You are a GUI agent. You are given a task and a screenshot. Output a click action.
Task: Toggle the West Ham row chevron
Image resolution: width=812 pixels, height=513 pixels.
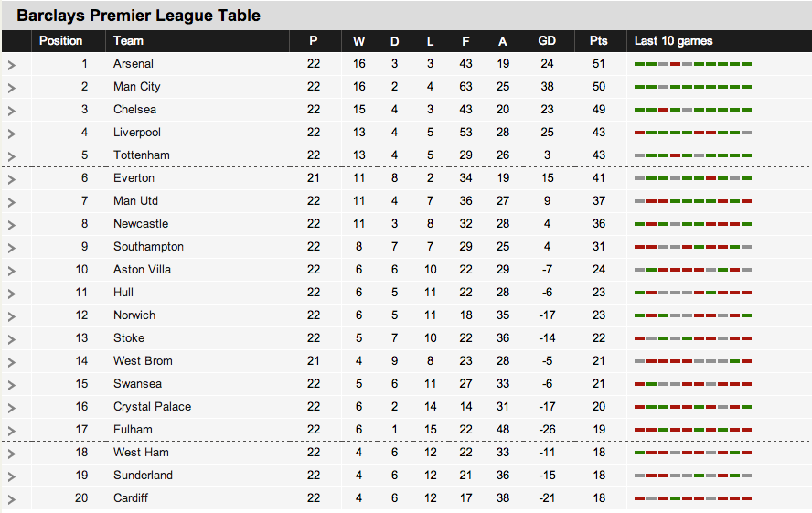(12, 454)
